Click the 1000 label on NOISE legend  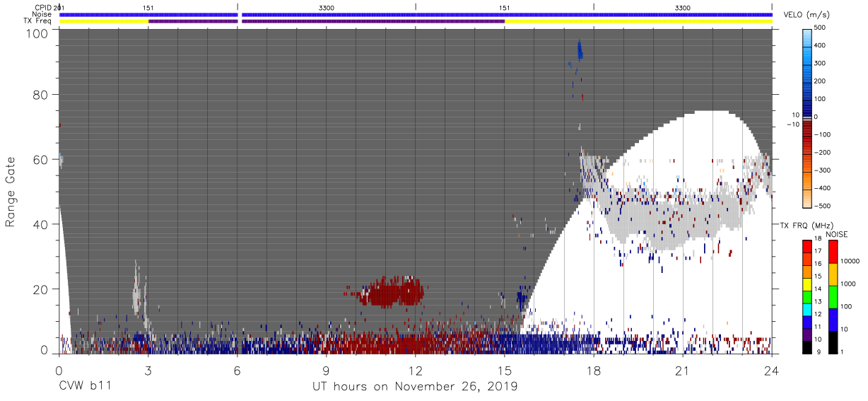point(848,284)
